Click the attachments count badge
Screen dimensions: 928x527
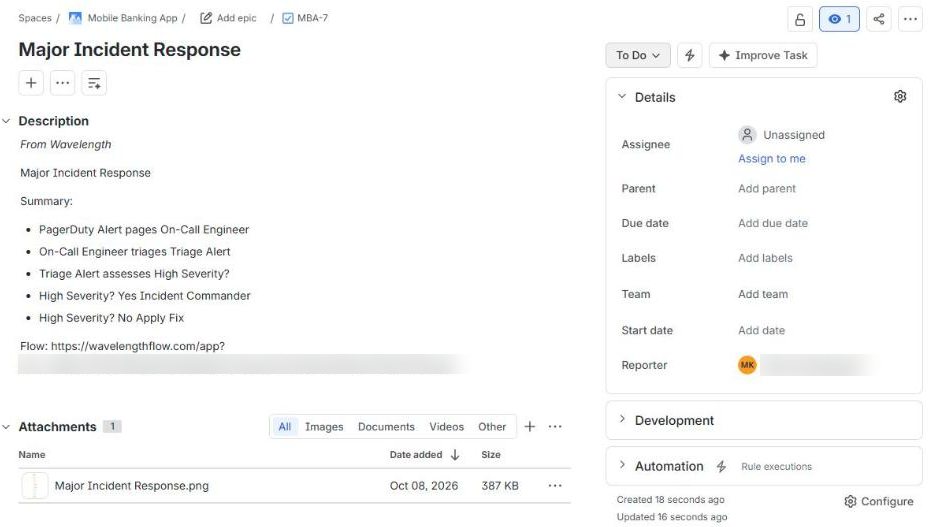(112, 426)
